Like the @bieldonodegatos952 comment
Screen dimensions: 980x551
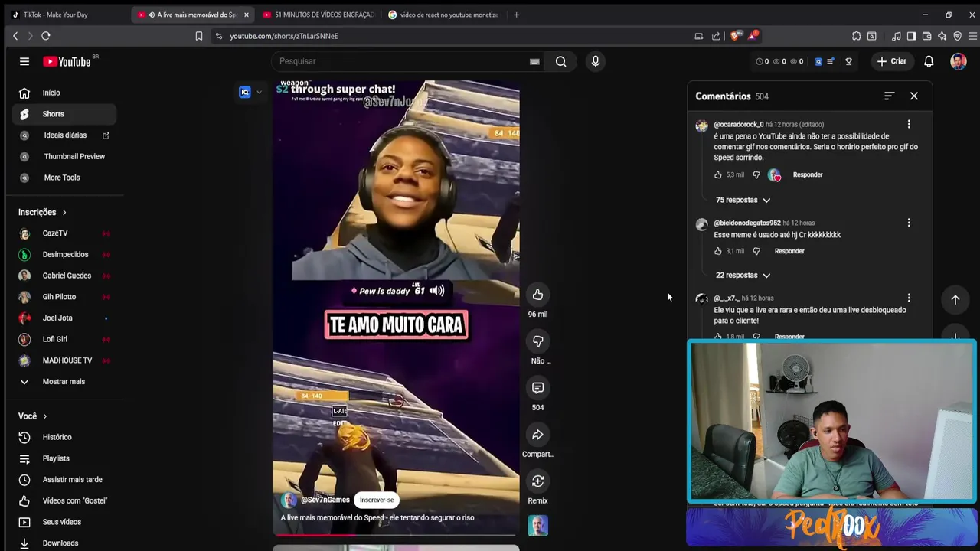[x=718, y=251]
